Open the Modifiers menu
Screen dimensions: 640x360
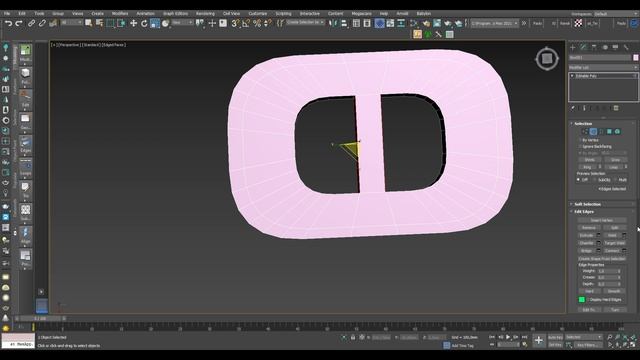pyautogui.click(x=120, y=13)
